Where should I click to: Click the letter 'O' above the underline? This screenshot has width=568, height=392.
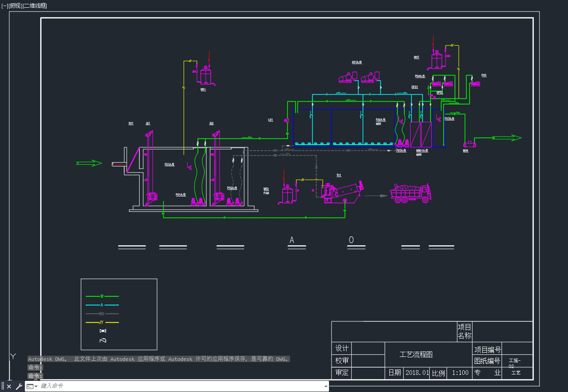tap(351, 240)
